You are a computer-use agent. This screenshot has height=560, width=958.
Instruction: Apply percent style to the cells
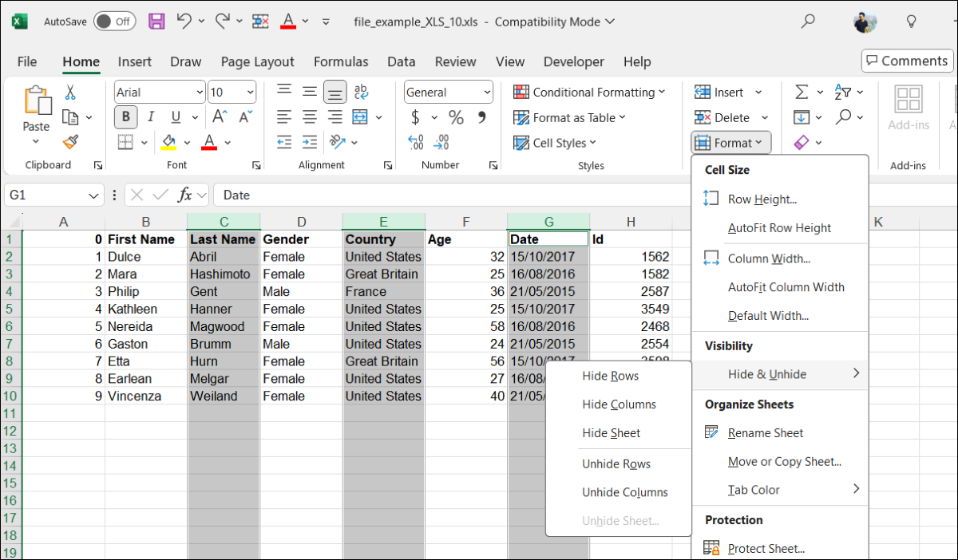(456, 117)
